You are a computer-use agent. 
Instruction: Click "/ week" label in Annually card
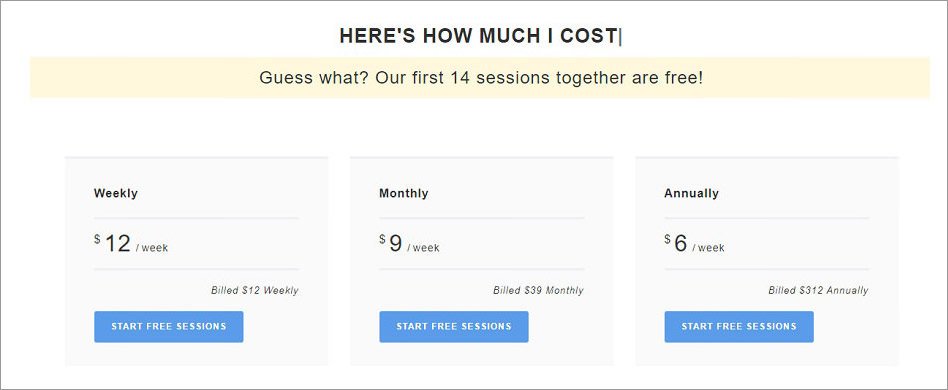point(709,248)
